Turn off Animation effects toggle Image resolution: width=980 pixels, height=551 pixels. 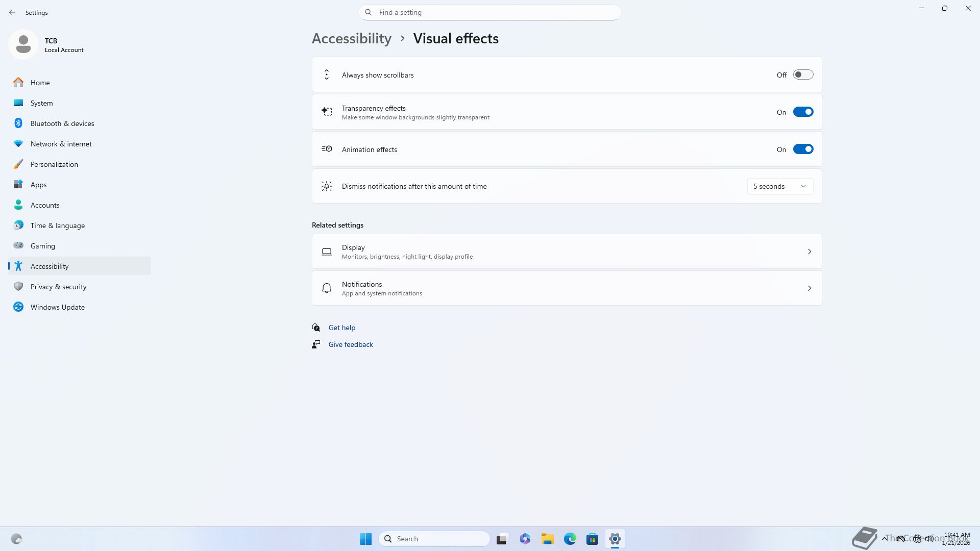(803, 149)
